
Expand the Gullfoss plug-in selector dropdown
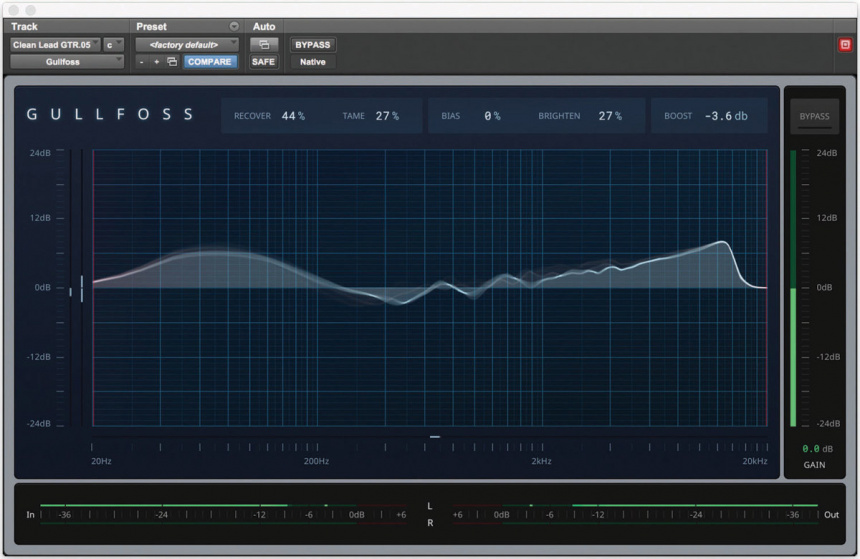point(67,62)
